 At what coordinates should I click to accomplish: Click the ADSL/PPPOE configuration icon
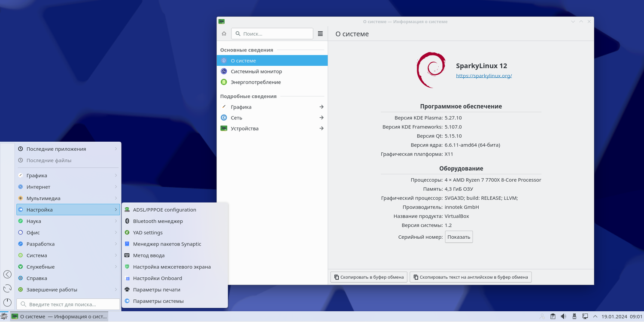127,210
